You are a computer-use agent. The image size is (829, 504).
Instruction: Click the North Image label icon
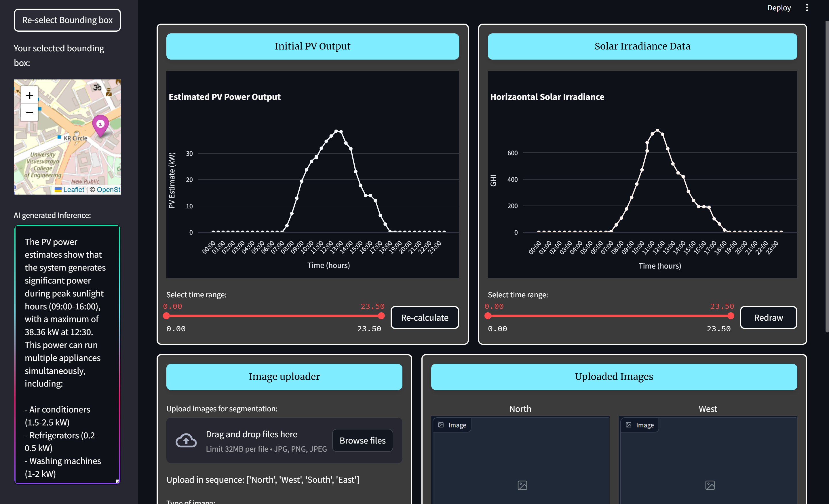click(x=441, y=425)
